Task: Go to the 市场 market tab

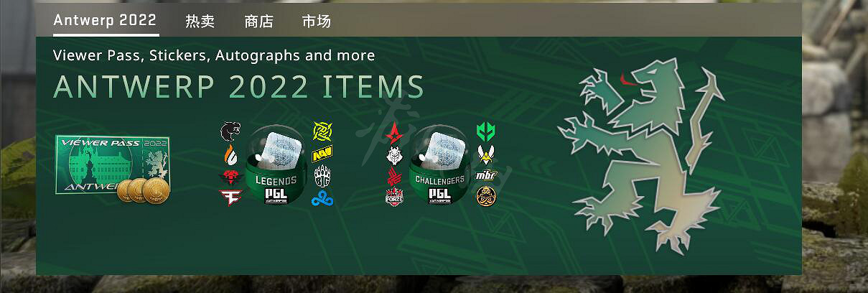Action: click(317, 21)
